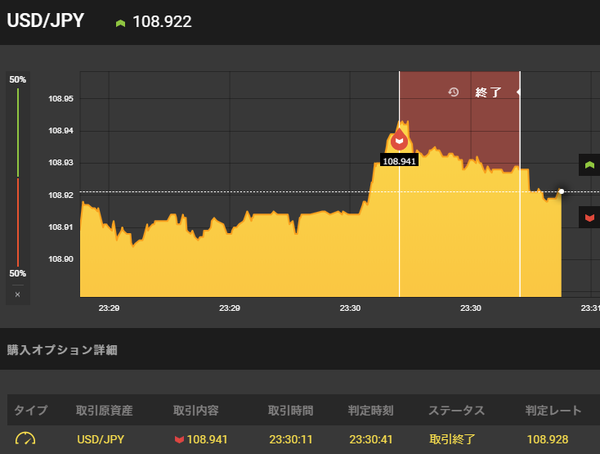Click the green upper sentiment bar
The height and width of the screenshot is (454, 600).
pos(18,132)
